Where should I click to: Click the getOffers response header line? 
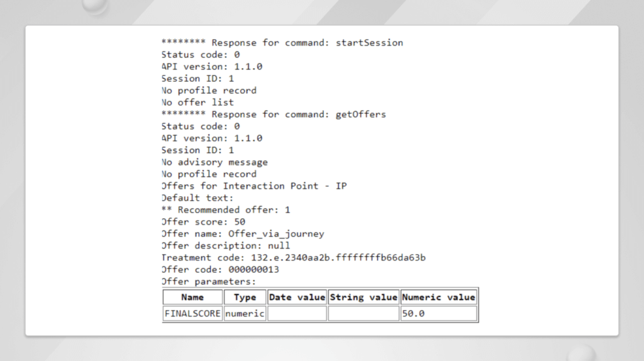[x=274, y=114]
